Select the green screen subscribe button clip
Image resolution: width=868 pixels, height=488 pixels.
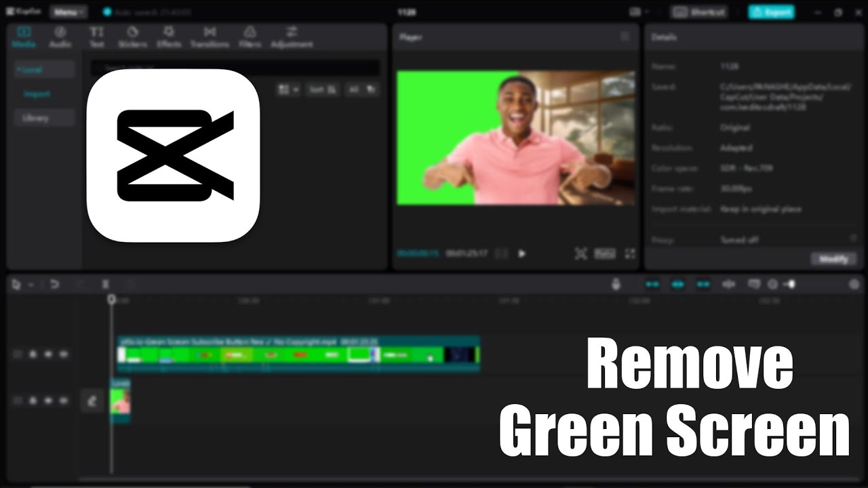[299, 354]
